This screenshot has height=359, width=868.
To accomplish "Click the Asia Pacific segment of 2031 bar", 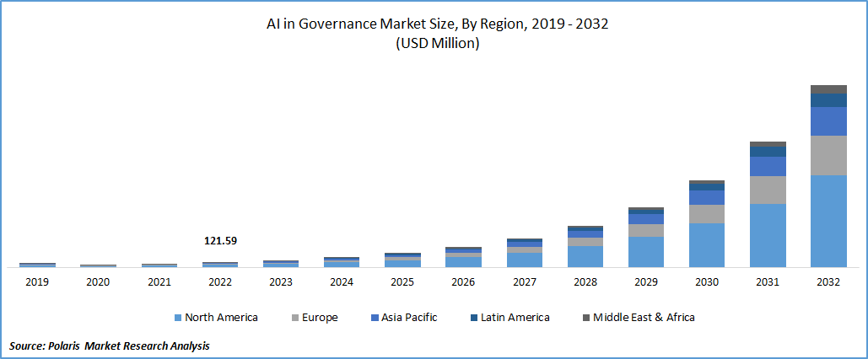I will click(768, 166).
